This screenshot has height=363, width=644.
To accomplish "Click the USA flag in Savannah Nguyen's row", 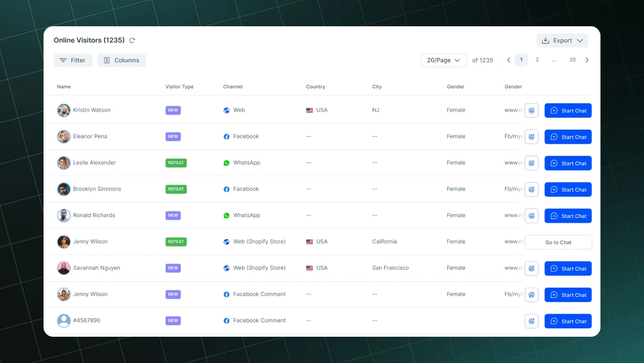I will 309,268.
